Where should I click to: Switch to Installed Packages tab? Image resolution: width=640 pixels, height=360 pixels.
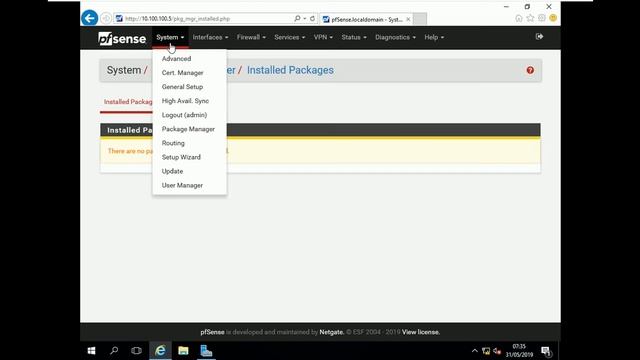coord(127,102)
